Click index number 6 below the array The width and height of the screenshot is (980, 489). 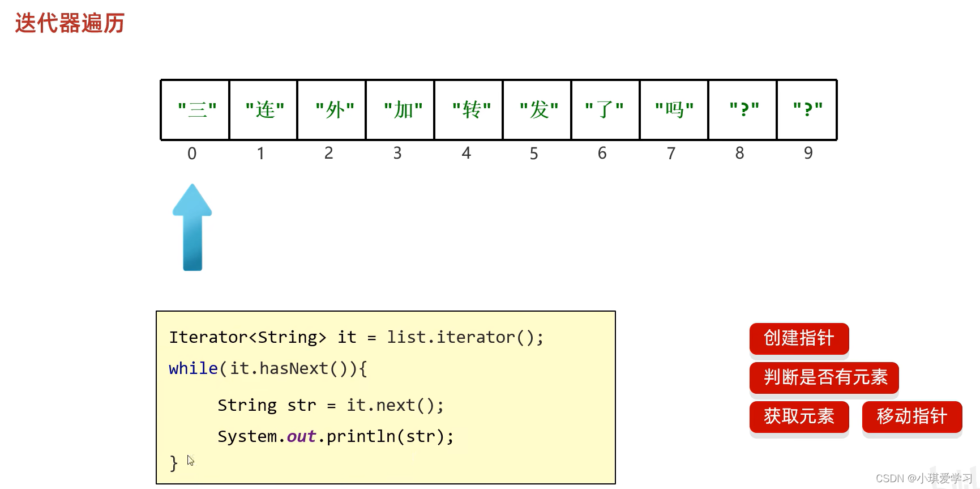pos(602,153)
